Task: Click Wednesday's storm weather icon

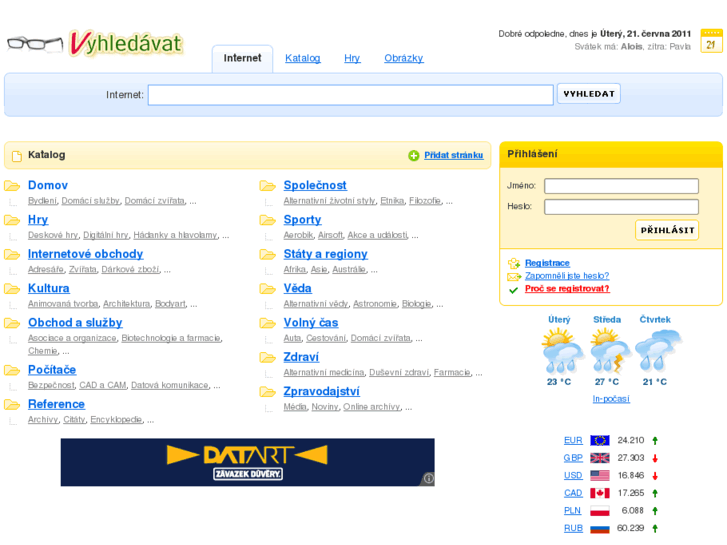Action: click(609, 351)
